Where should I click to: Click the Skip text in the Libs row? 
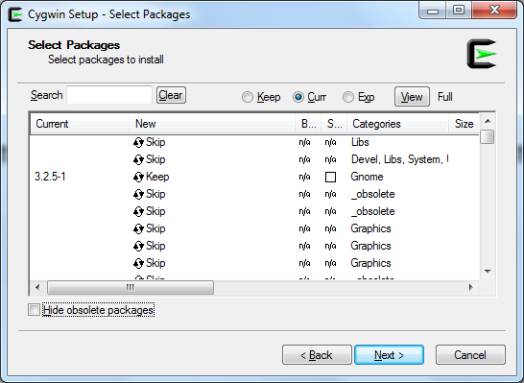[x=155, y=142]
